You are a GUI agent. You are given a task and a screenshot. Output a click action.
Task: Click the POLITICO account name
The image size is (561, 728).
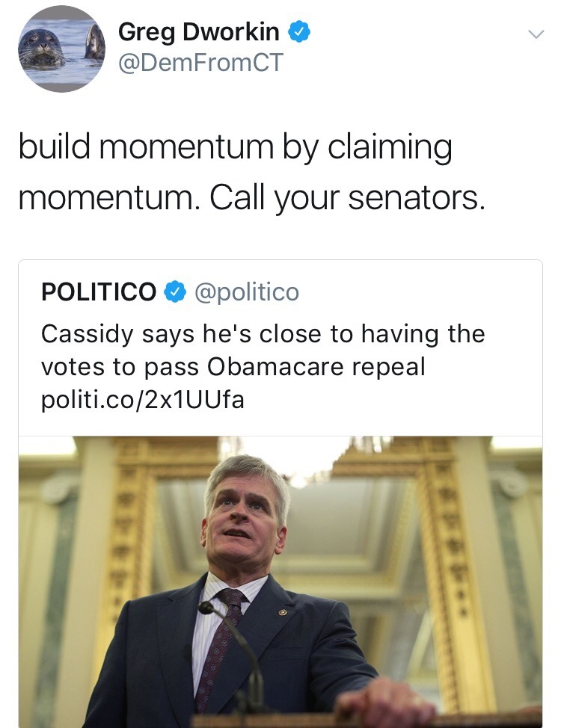(x=99, y=291)
